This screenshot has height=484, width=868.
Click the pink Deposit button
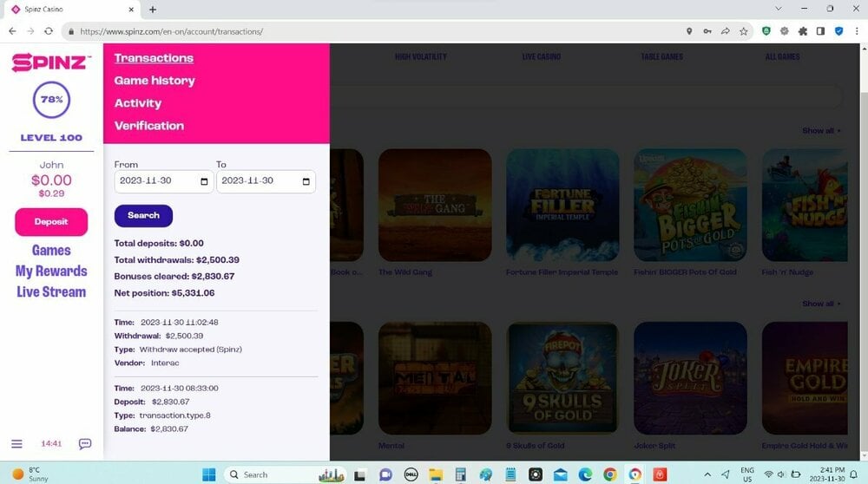point(51,222)
